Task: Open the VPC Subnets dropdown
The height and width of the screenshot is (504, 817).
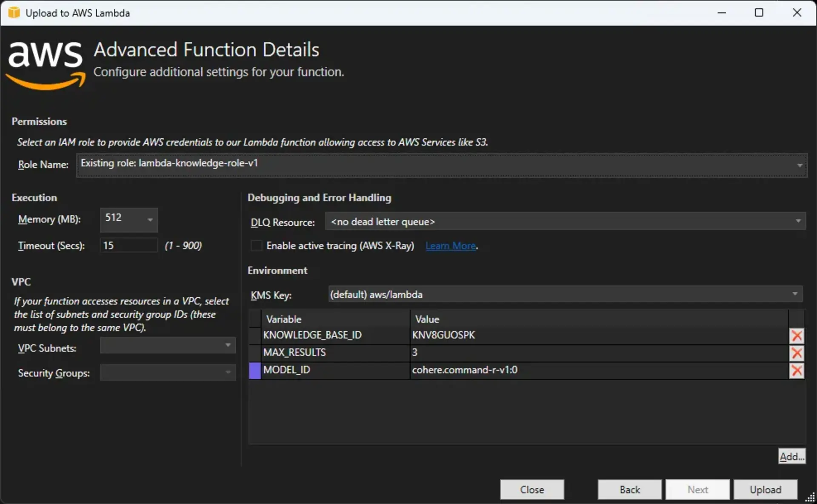Action: (x=228, y=345)
